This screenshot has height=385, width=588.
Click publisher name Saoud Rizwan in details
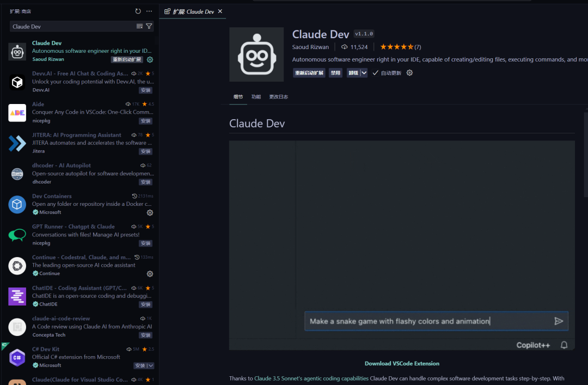pyautogui.click(x=310, y=47)
